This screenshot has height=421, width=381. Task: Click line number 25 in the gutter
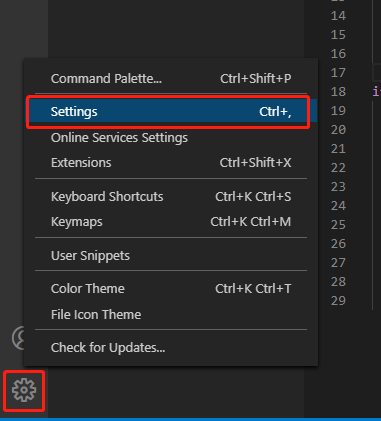(x=338, y=225)
